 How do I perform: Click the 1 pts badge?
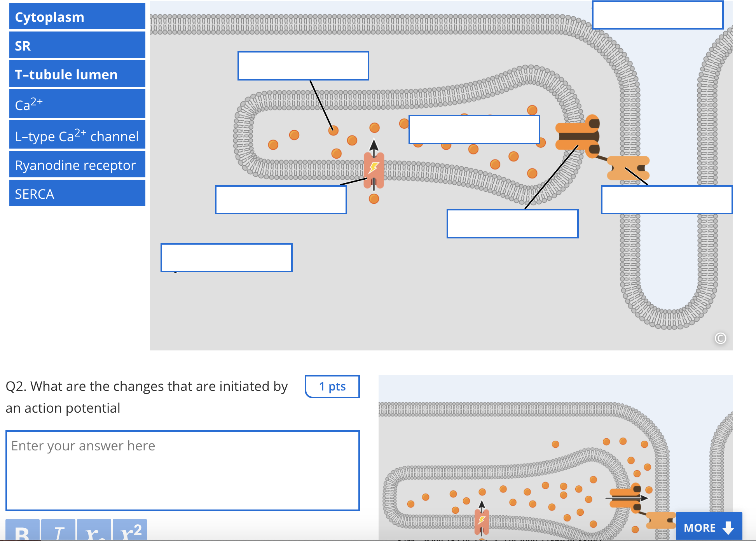332,386
